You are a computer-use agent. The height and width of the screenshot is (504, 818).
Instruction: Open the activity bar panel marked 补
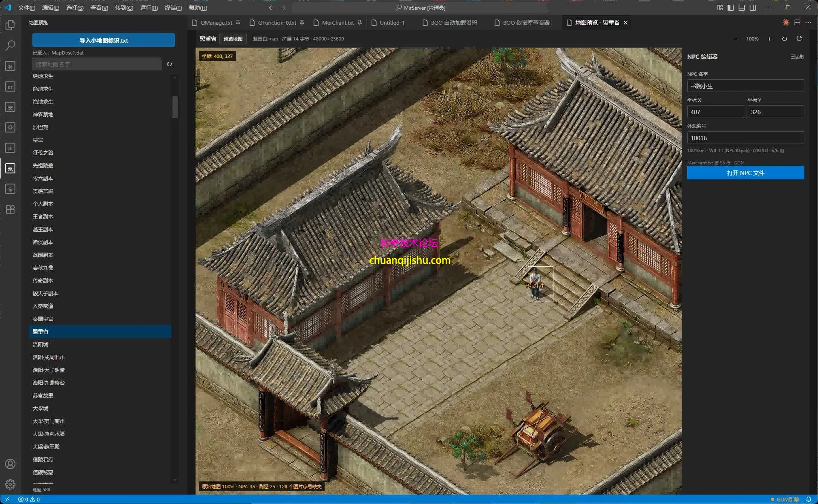(10, 66)
